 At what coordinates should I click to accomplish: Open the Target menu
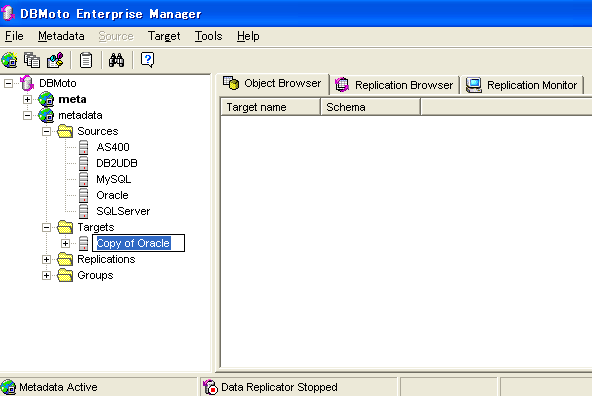click(x=164, y=36)
